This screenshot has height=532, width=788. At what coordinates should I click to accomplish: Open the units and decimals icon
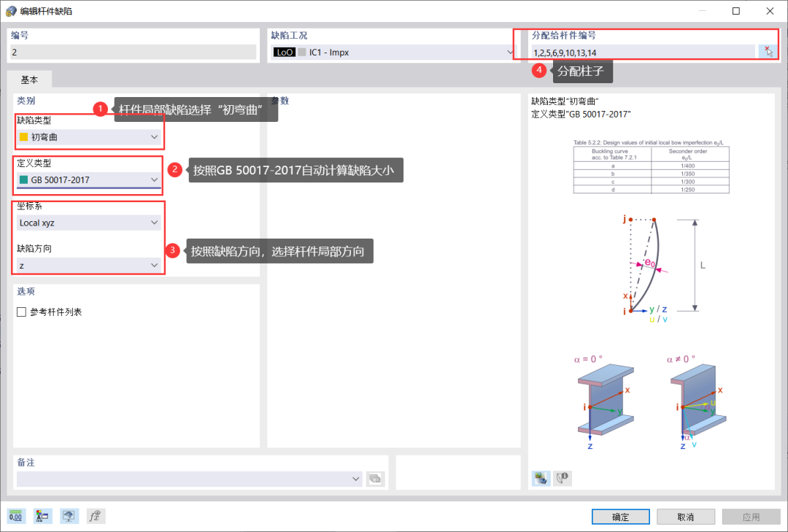click(x=16, y=516)
